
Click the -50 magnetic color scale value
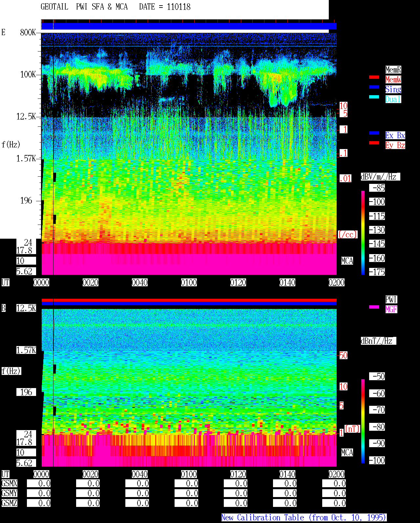[x=377, y=376]
